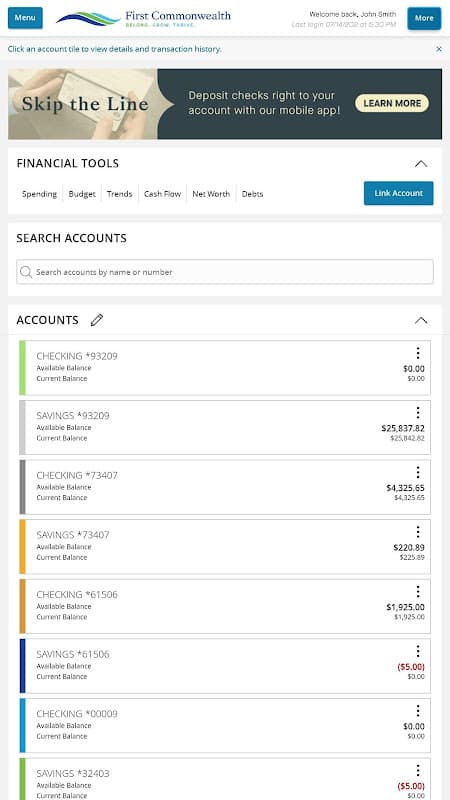Select the SAVINGS *73407 account name
The width and height of the screenshot is (450, 800).
pyautogui.click(x=73, y=535)
